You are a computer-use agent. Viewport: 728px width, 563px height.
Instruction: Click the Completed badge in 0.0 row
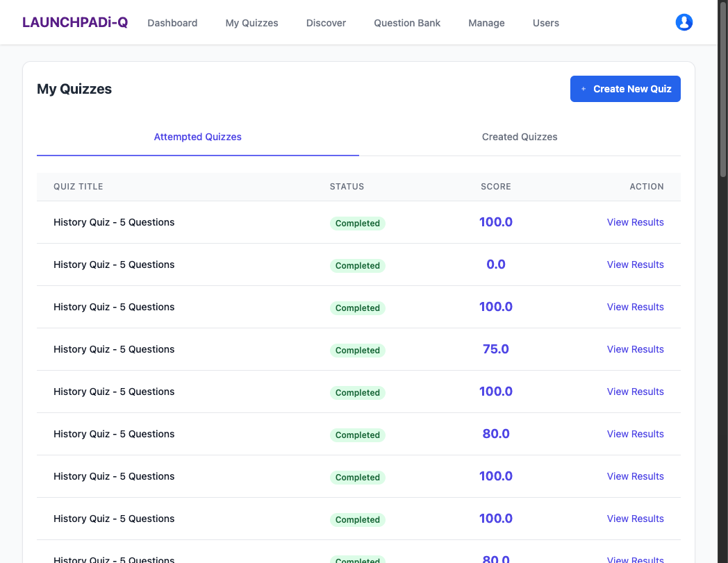tap(358, 265)
